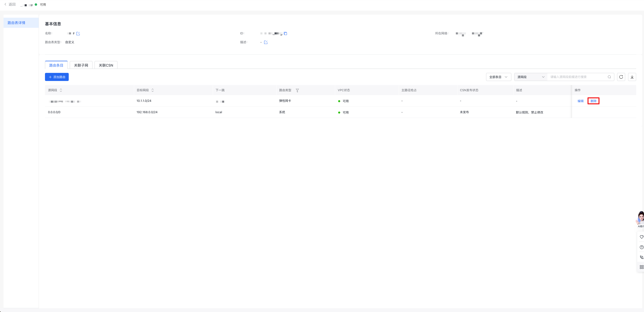Switch to the 关联CSN tab
Viewport: 644px width, 312px height.
pyautogui.click(x=106, y=65)
